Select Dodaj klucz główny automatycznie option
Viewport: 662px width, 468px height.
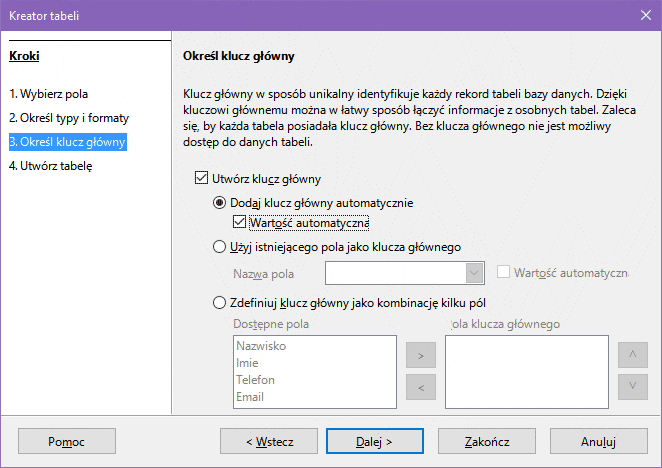(x=220, y=203)
